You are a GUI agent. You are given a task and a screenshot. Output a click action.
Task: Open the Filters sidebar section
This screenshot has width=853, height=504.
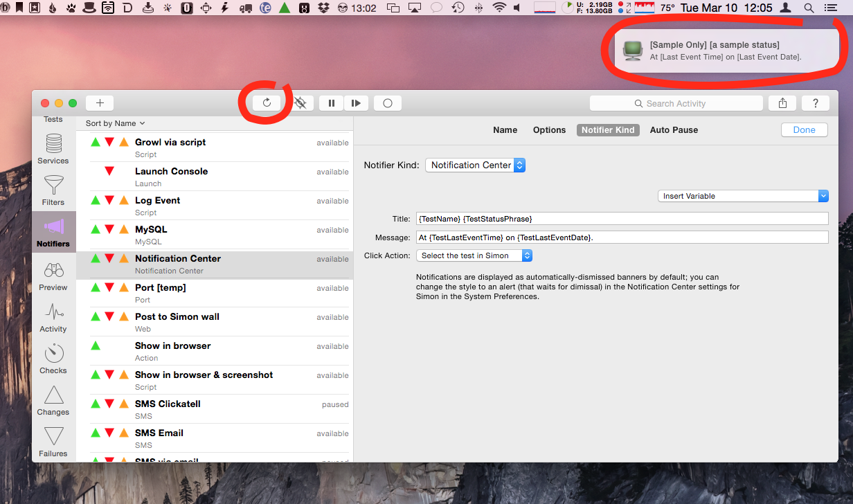53,190
